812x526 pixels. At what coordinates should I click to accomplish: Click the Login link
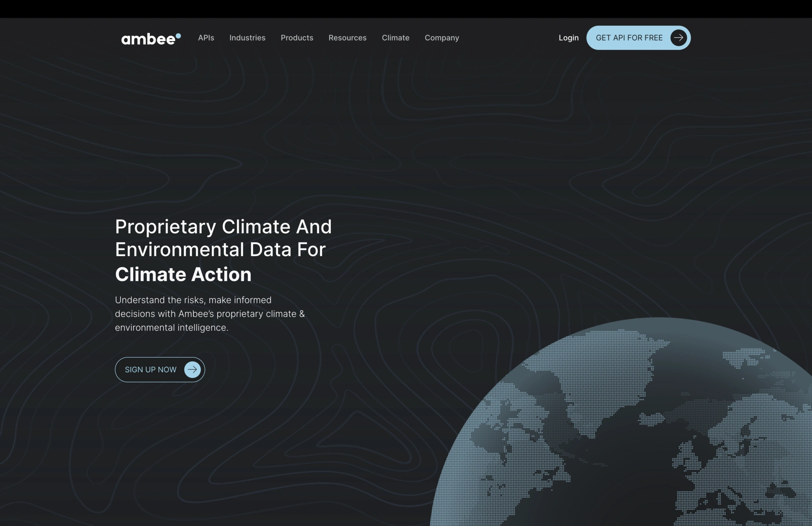(568, 38)
